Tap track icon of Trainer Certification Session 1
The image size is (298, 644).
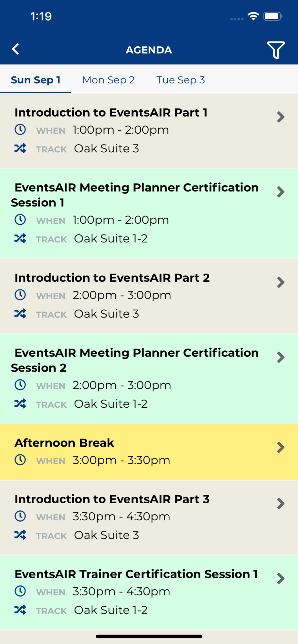tap(20, 610)
